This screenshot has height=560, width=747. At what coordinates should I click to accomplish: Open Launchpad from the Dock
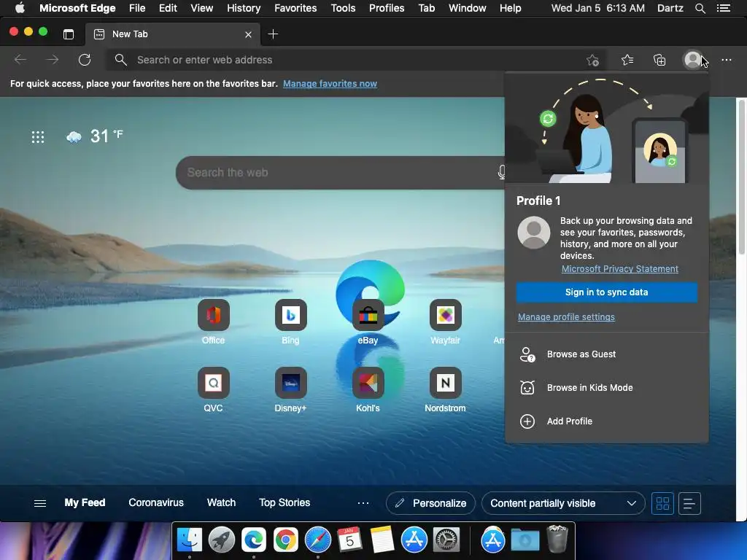[222, 540]
